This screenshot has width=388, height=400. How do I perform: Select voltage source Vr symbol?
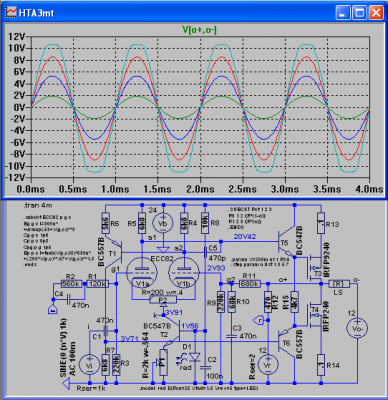(268, 365)
